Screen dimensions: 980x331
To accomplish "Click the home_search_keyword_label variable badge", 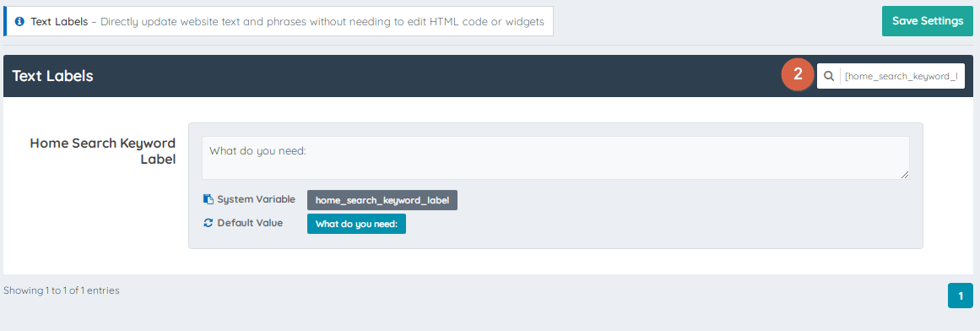I will pos(382,200).
